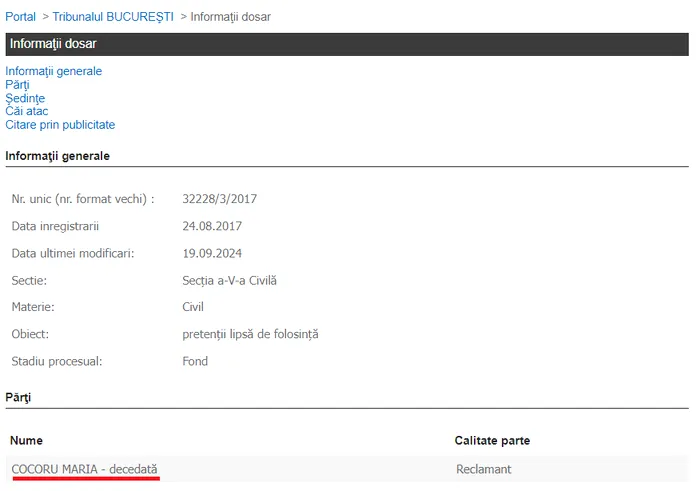This screenshot has height=491, width=700.
Task: Select the Ședințe navigation link
Action: (x=25, y=98)
